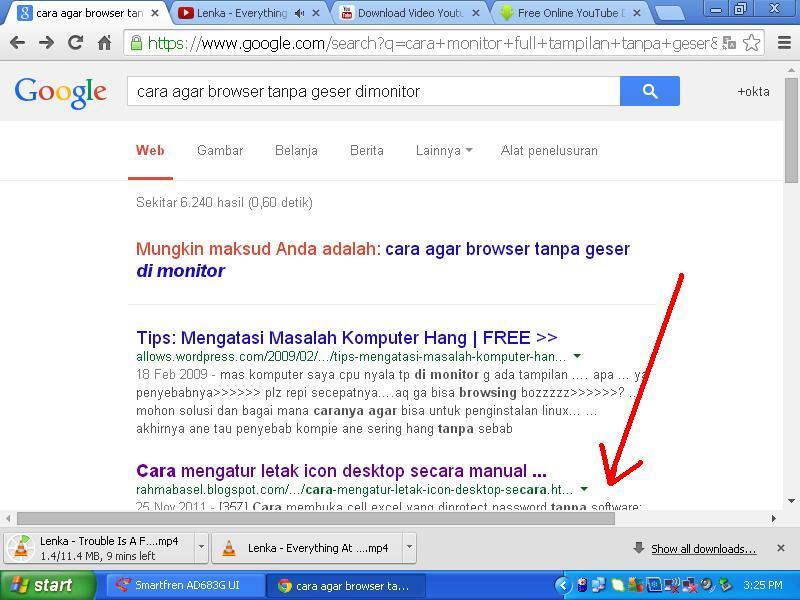Click the horizontal scrollbar right arrow
The image size is (800, 600).
click(773, 519)
